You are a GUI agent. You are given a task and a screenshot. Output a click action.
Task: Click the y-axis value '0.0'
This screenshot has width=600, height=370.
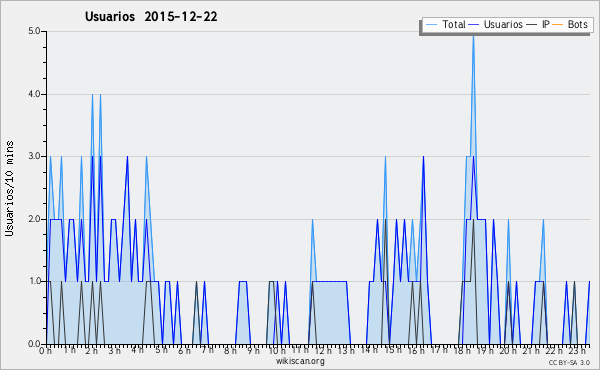pos(34,344)
